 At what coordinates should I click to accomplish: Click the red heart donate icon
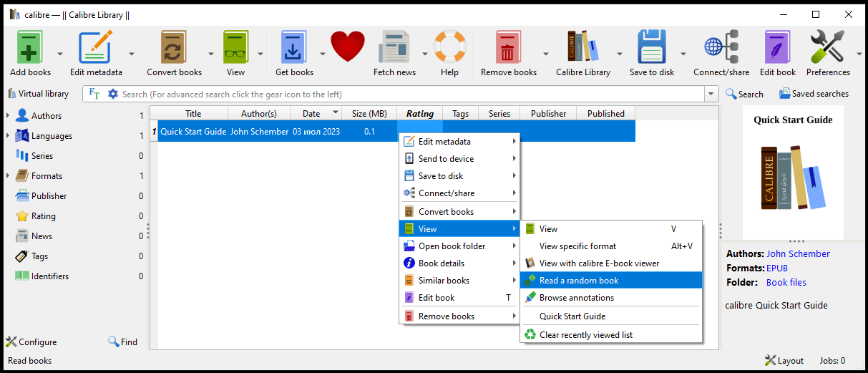pos(348,48)
